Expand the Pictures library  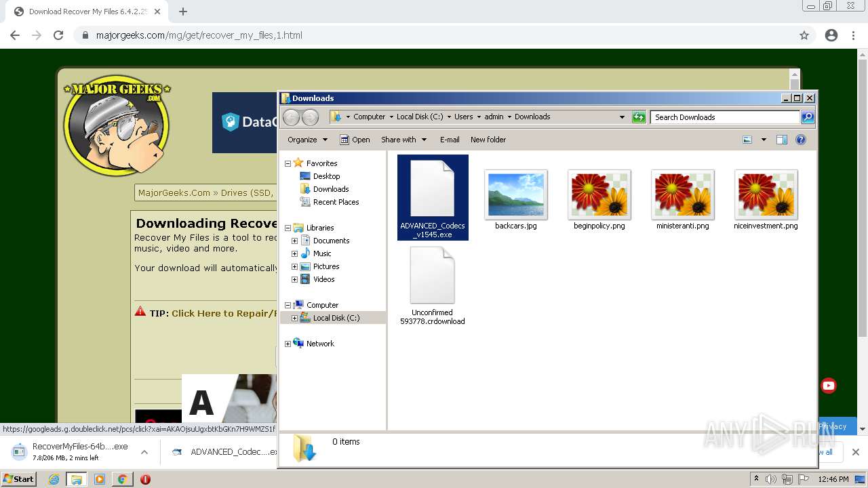[294, 266]
